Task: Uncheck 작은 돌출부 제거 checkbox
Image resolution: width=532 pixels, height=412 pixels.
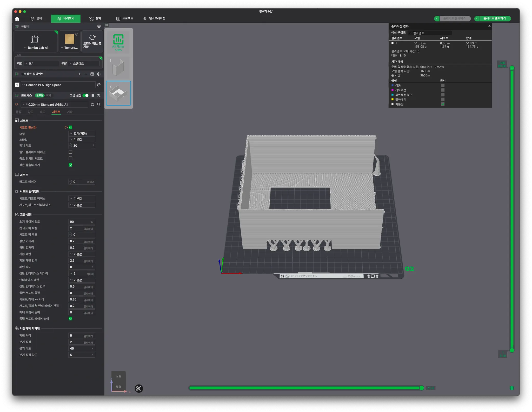Action: pyautogui.click(x=70, y=165)
